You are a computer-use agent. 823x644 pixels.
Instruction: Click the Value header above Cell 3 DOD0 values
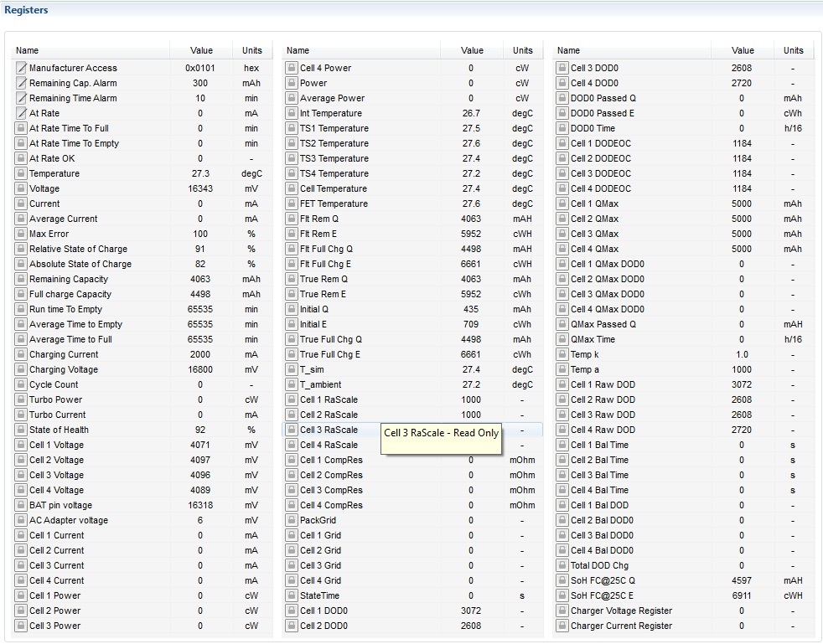743,50
